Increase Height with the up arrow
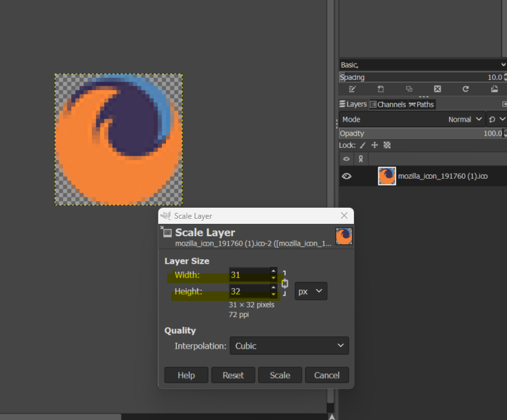The height and width of the screenshot is (420, 507). click(273, 288)
